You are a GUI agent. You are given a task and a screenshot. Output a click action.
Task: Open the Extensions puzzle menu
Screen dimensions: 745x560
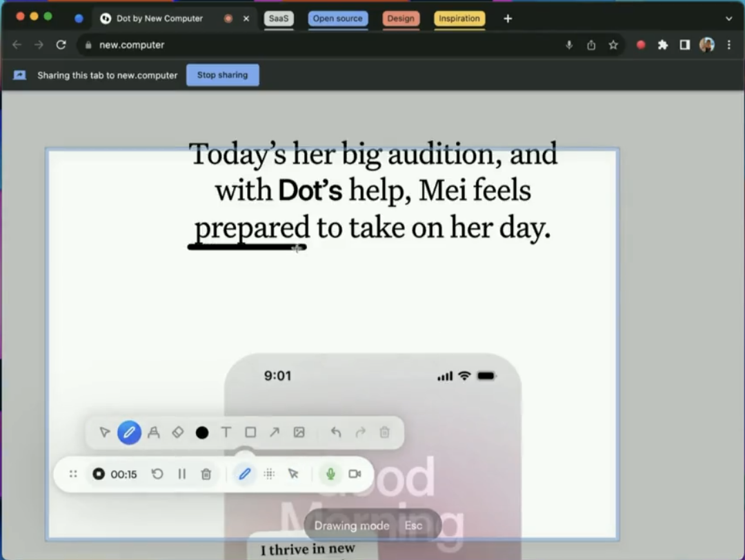pyautogui.click(x=663, y=45)
